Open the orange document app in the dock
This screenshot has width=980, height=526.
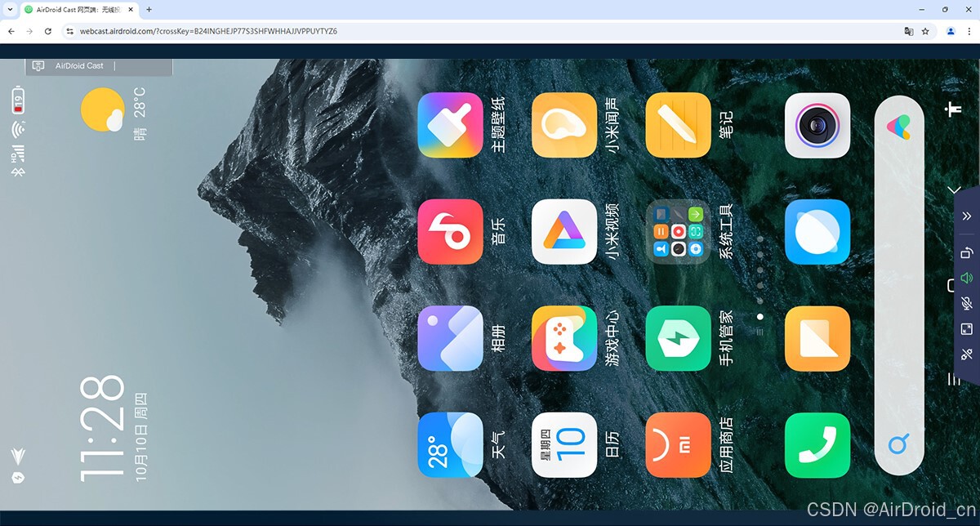(x=817, y=338)
